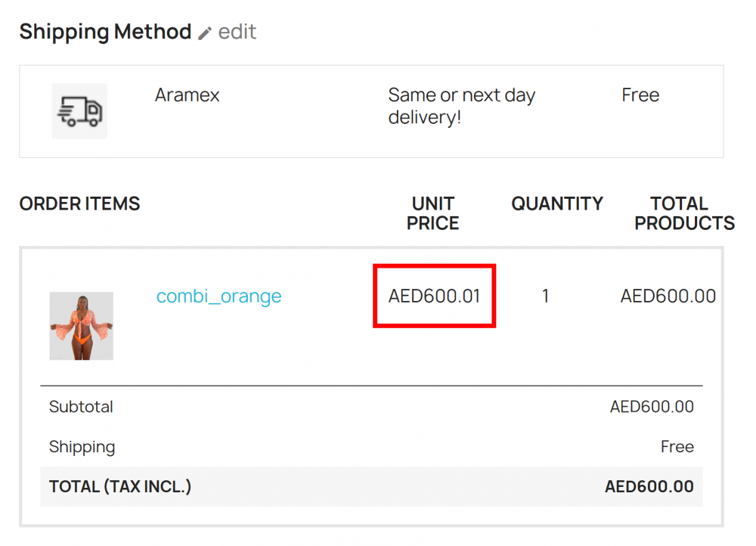Click the bold total amount AED600.00
The width and height of the screenshot is (756, 546).
coord(649,487)
